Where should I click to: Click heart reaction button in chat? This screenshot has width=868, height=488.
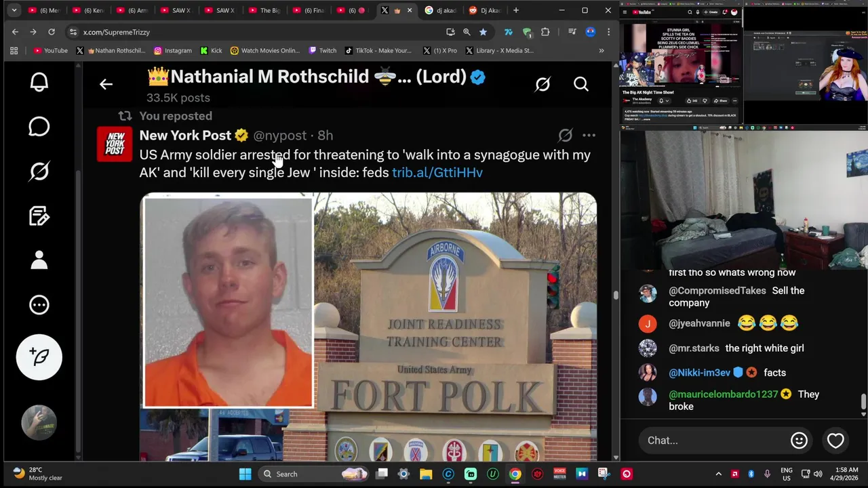(x=835, y=441)
